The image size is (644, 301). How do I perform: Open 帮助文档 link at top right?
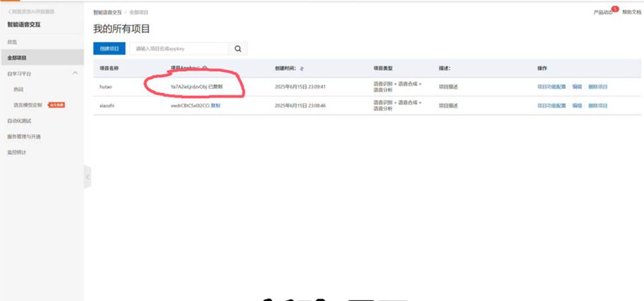point(631,13)
